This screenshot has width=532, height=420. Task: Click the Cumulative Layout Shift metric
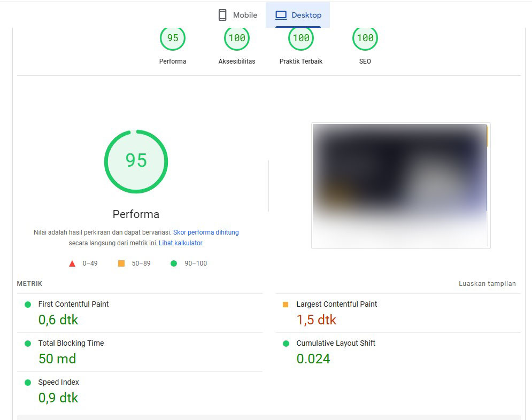point(336,343)
